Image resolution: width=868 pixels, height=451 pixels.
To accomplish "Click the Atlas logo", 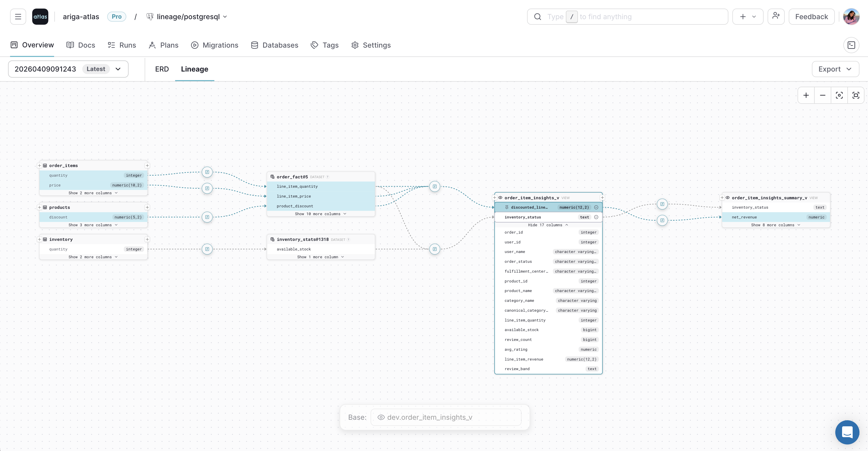I will pyautogui.click(x=40, y=16).
